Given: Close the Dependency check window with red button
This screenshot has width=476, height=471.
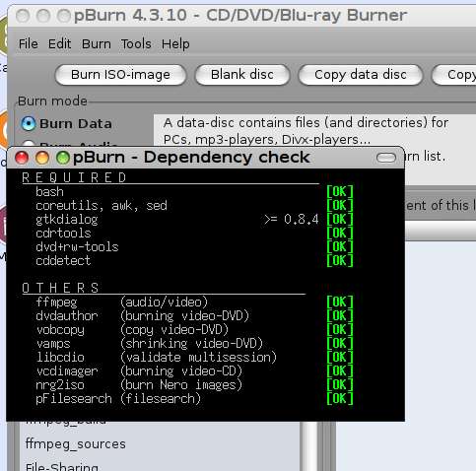Looking at the screenshot, I should 22,158.
